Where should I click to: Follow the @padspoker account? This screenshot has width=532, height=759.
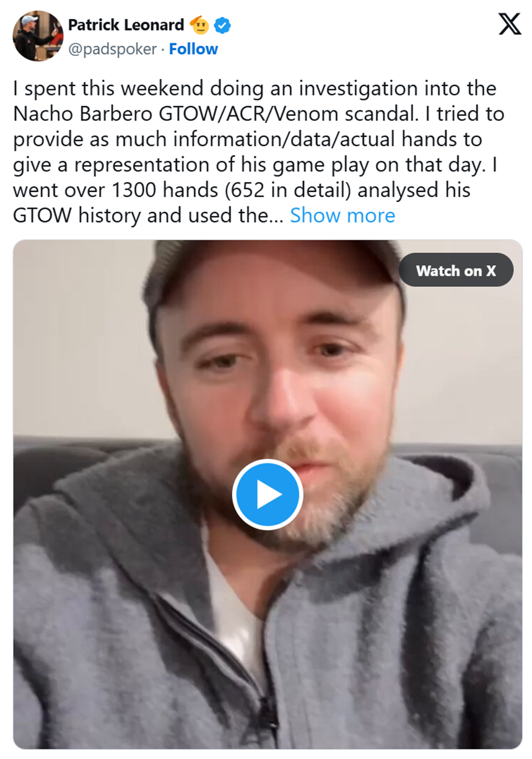point(193,49)
